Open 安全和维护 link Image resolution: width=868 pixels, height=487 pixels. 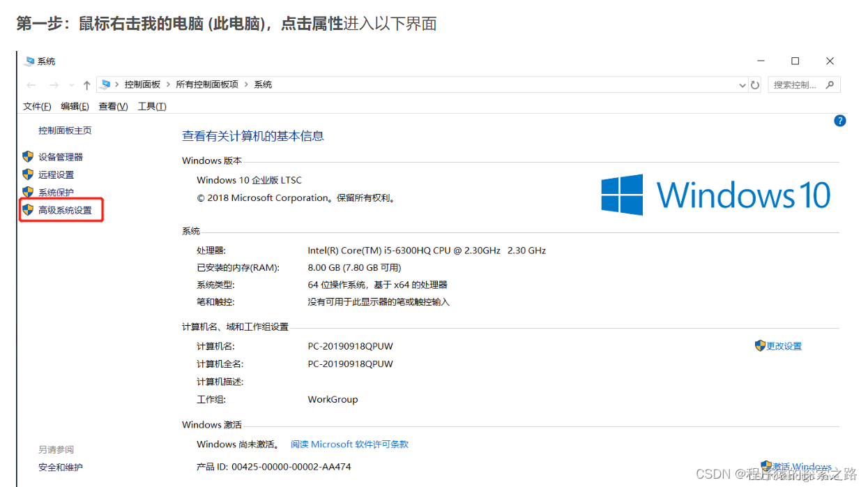61,467
